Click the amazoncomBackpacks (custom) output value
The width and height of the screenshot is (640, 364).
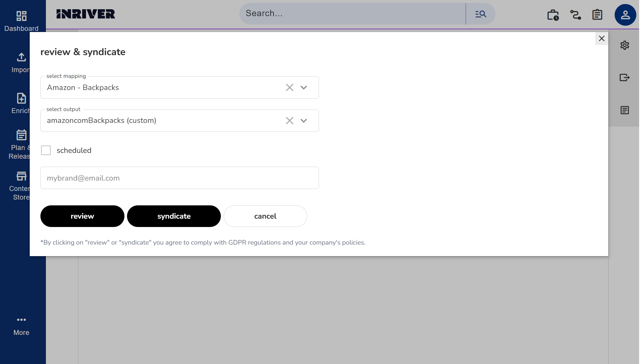click(102, 121)
